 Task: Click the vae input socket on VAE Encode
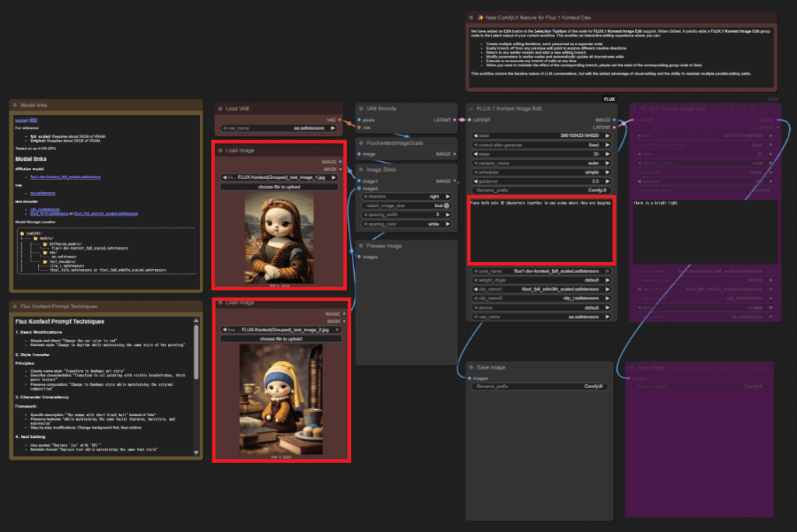point(360,128)
